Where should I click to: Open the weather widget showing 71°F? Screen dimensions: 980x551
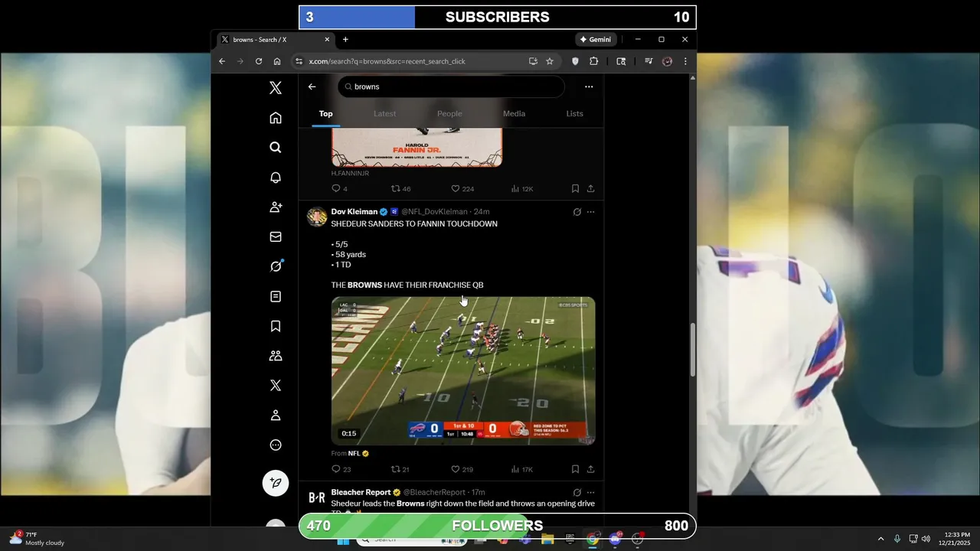(37, 539)
